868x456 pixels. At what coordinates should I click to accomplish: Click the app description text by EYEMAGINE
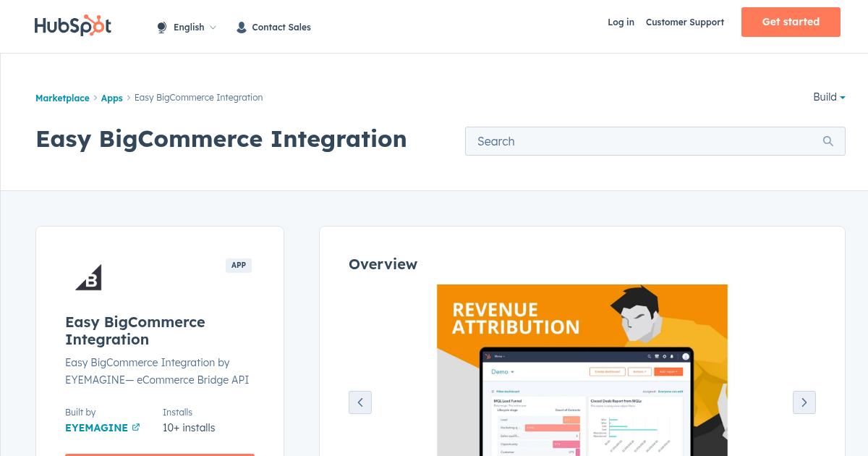point(157,371)
